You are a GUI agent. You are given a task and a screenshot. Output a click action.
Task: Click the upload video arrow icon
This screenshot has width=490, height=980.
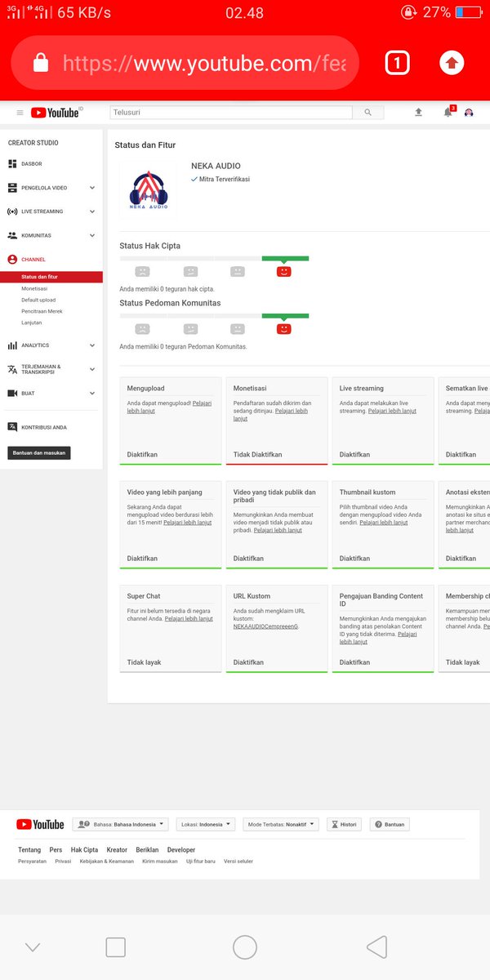click(419, 113)
